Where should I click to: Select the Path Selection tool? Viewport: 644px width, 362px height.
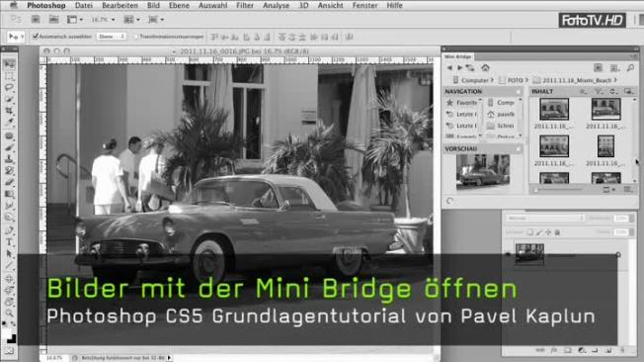tap(9, 253)
